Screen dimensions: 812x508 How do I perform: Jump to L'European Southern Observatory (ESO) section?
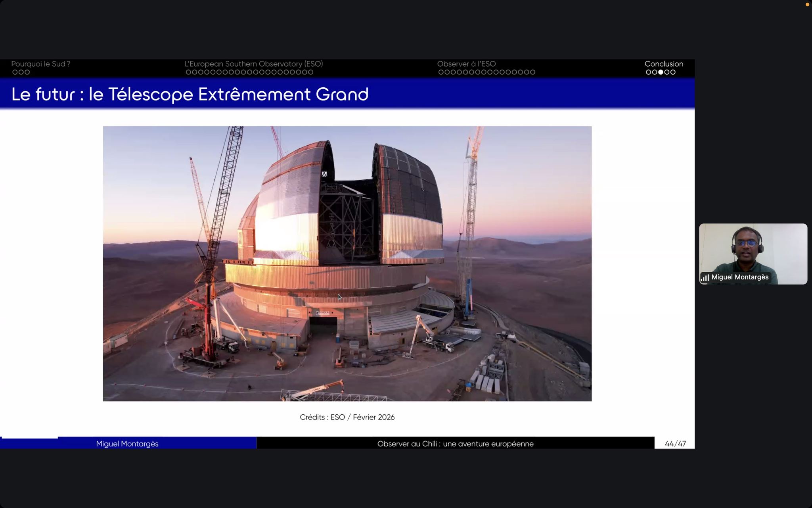click(x=254, y=64)
